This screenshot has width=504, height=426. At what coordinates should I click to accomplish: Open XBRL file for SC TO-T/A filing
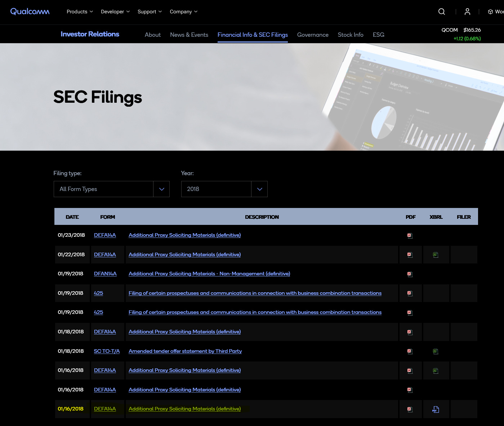tap(436, 351)
